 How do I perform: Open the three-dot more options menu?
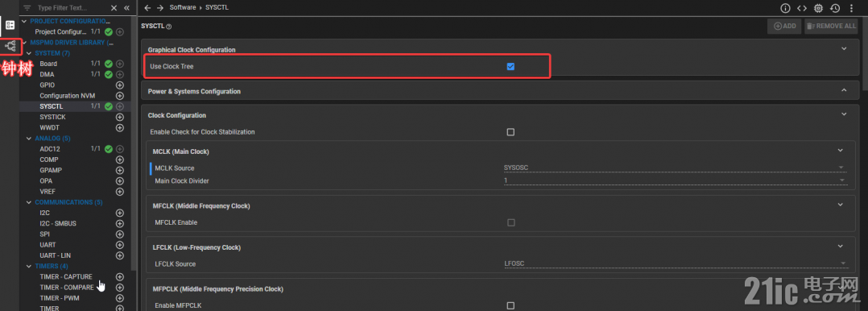[851, 8]
